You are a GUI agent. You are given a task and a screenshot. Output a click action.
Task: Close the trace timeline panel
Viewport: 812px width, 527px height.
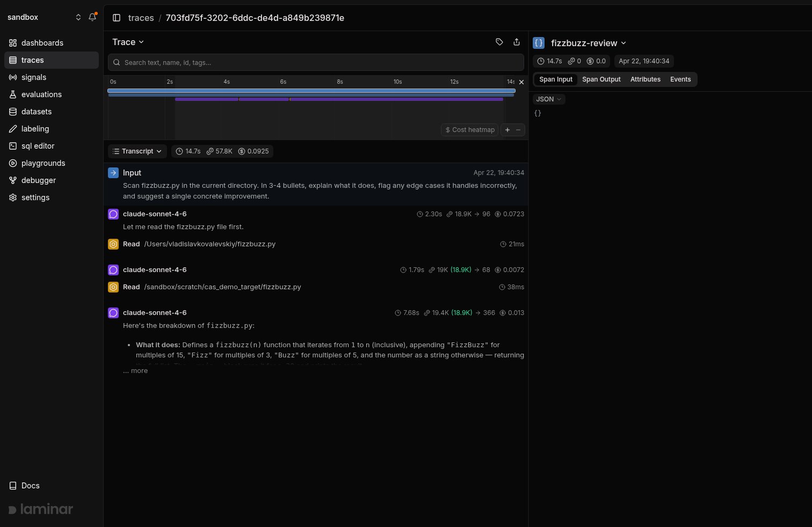[x=521, y=82]
